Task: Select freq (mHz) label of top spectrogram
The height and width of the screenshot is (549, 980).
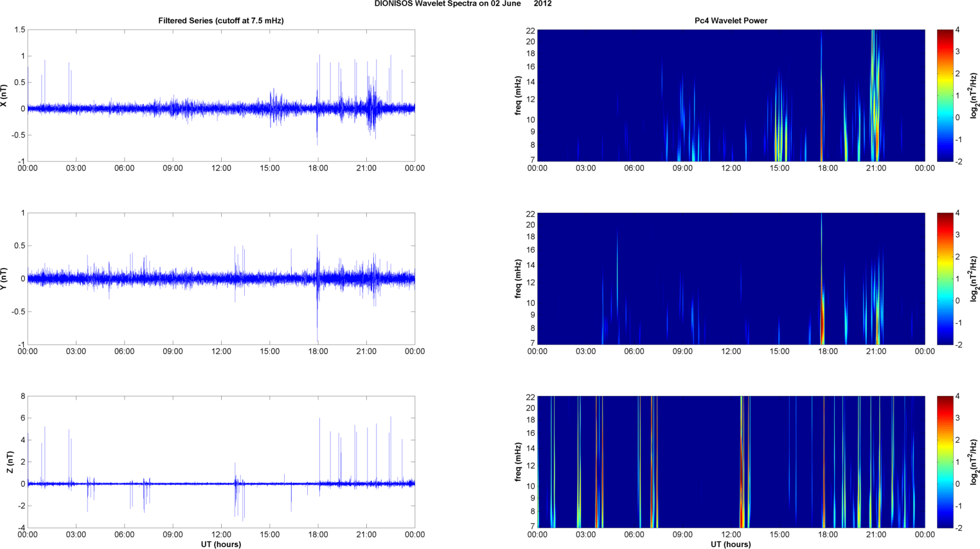Action: (518, 95)
